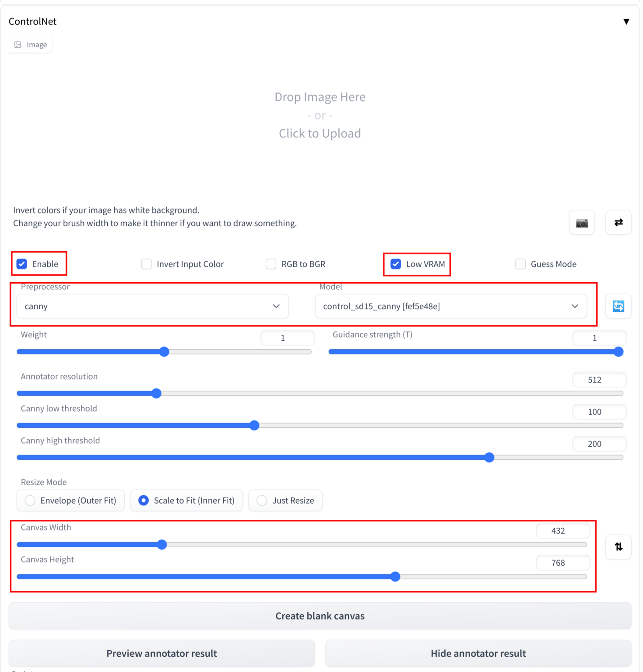Click Preview annotator result
Screen dimensions: 643x672
[x=161, y=653]
